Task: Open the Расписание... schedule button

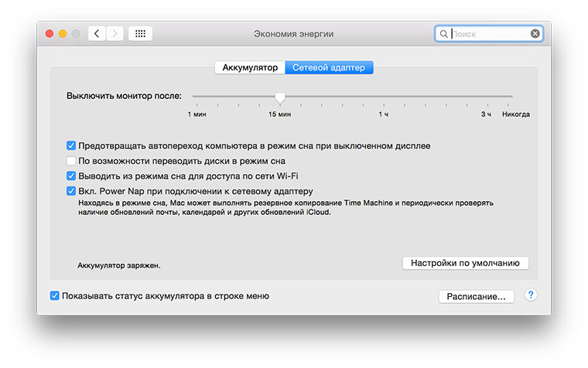Action: (x=476, y=296)
